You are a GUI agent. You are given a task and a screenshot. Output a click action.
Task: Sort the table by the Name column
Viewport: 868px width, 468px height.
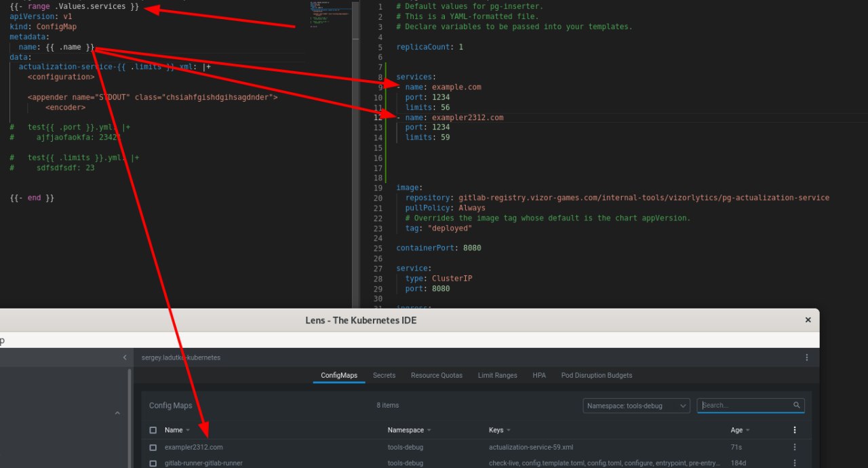click(177, 430)
